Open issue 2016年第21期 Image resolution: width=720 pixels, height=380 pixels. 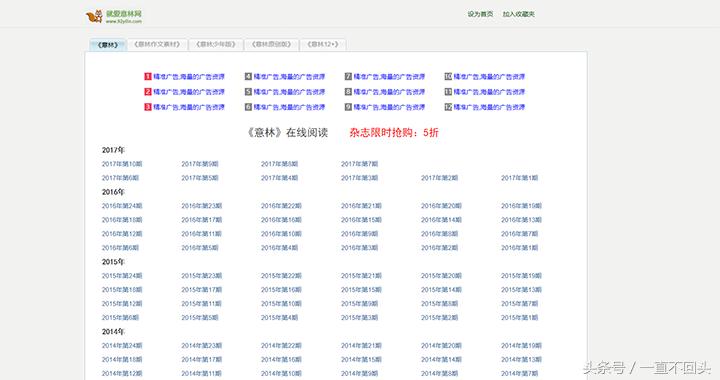click(361, 206)
